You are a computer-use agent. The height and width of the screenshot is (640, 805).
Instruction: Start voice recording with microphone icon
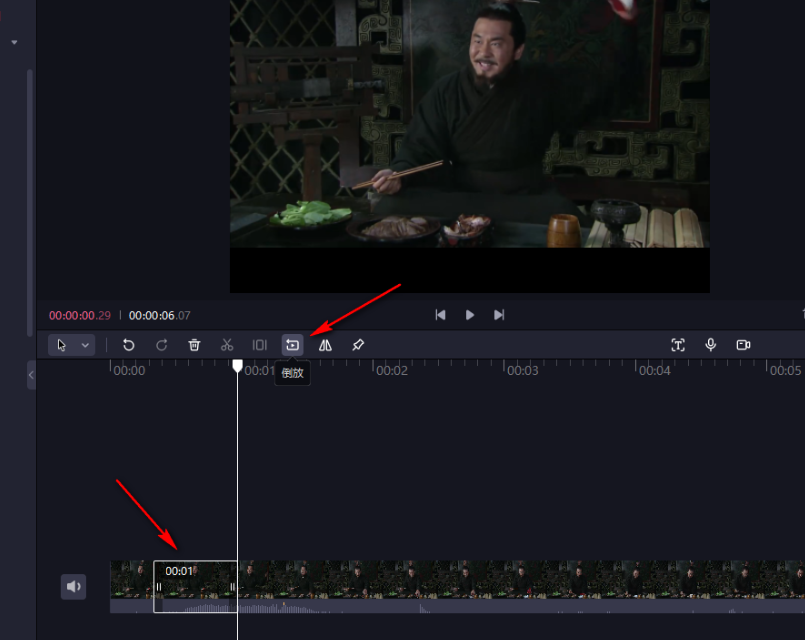point(711,345)
